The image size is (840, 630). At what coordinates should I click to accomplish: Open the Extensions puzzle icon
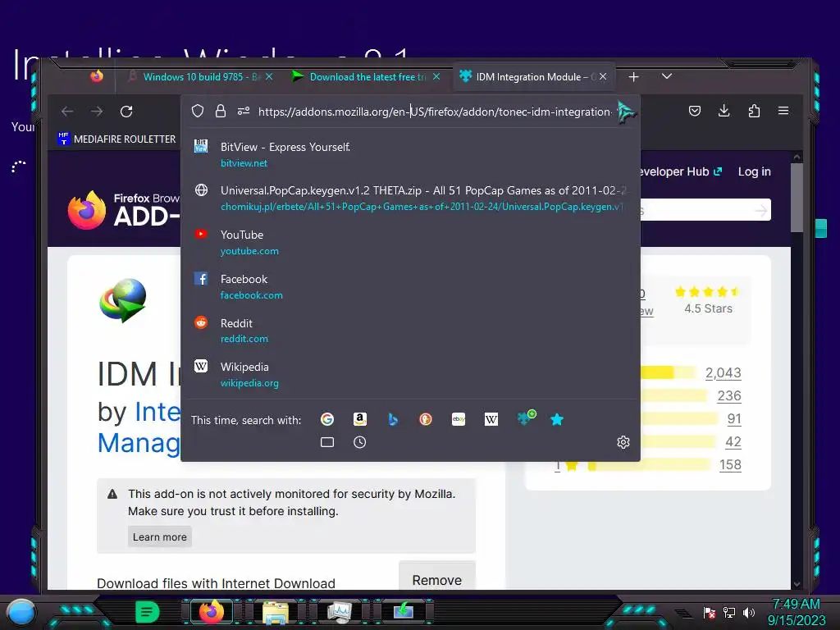coord(754,111)
